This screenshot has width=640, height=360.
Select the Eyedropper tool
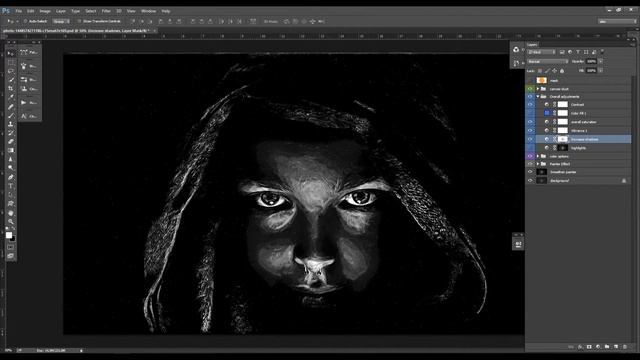click(11, 97)
